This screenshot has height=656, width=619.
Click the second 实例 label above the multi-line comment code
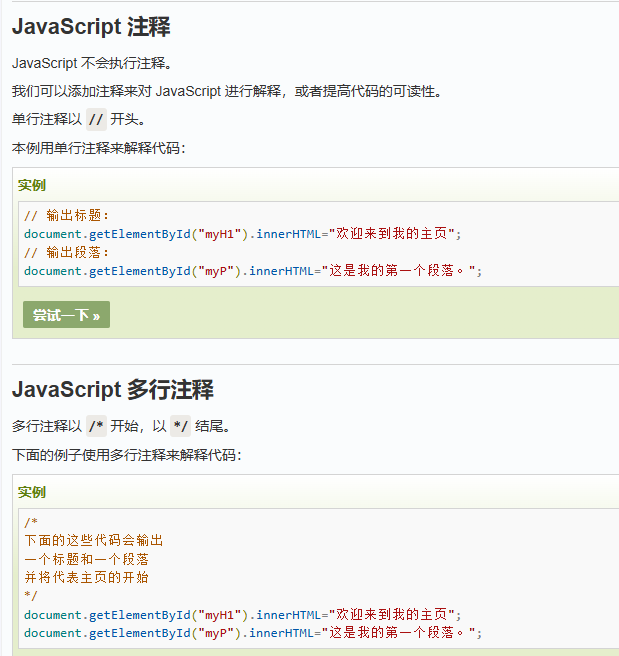click(x=32, y=492)
